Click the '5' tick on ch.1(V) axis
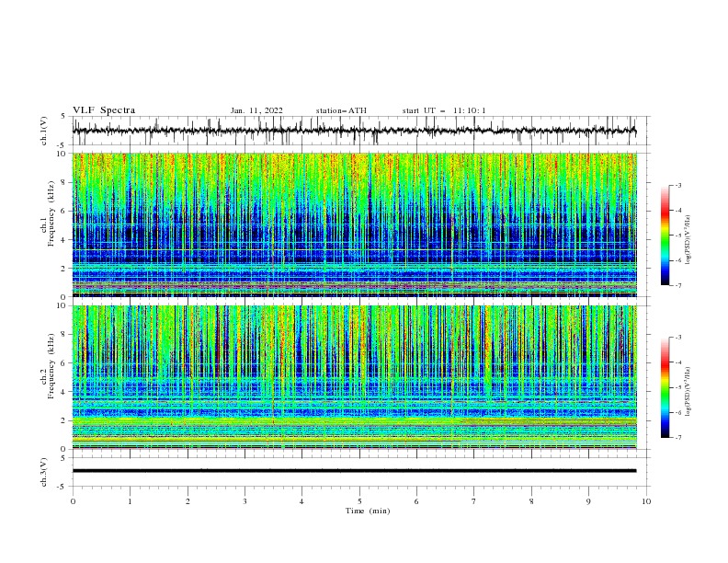Image resolution: width=728 pixels, height=563 pixels. 63,117
